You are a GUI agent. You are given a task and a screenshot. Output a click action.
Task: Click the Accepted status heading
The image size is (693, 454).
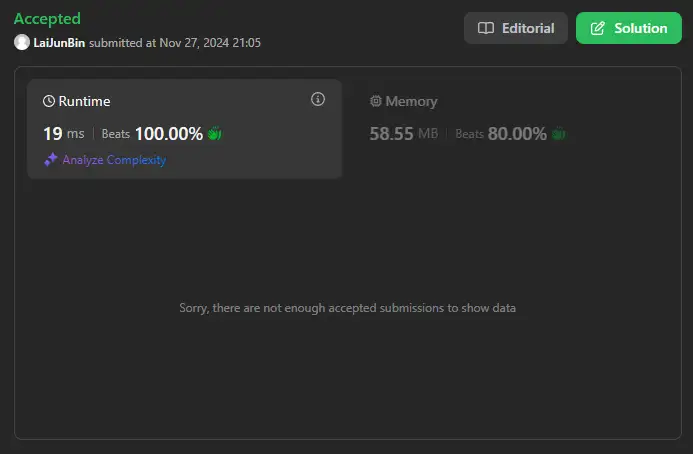pos(47,19)
